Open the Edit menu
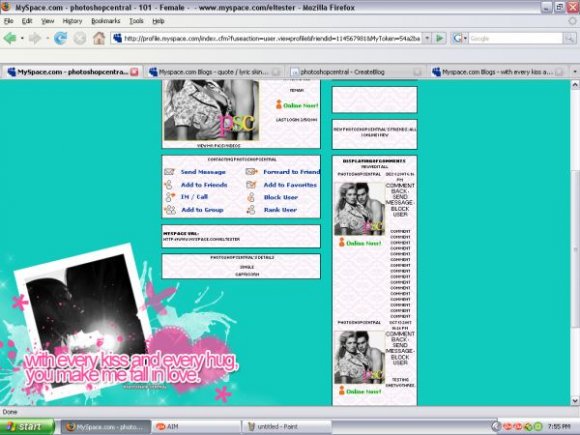The height and width of the screenshot is (435, 580). [x=27, y=21]
